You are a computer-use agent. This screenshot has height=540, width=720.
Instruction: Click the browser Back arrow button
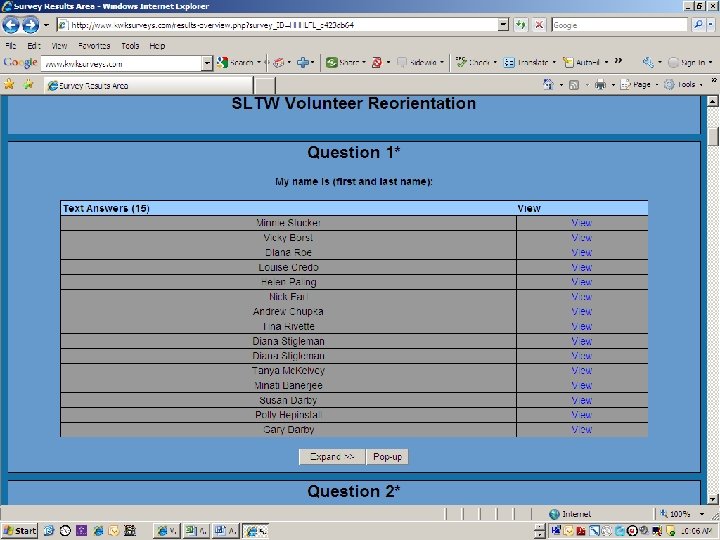[x=11, y=25]
